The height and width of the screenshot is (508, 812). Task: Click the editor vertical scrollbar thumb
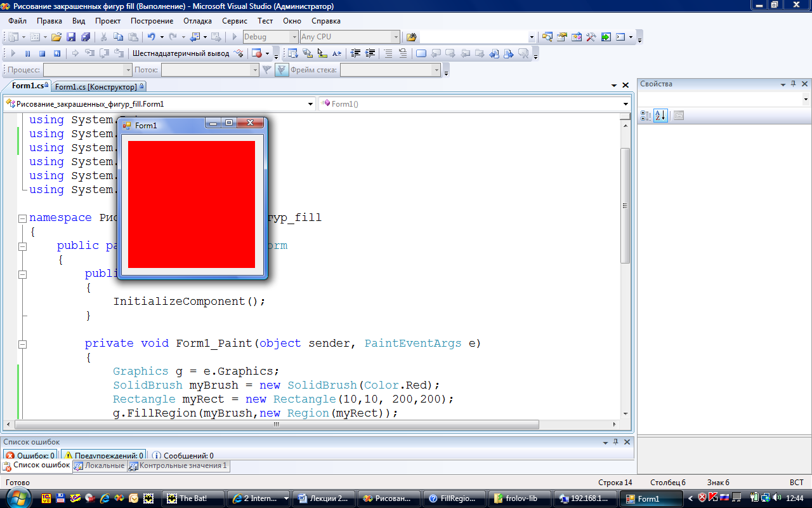tap(625, 206)
